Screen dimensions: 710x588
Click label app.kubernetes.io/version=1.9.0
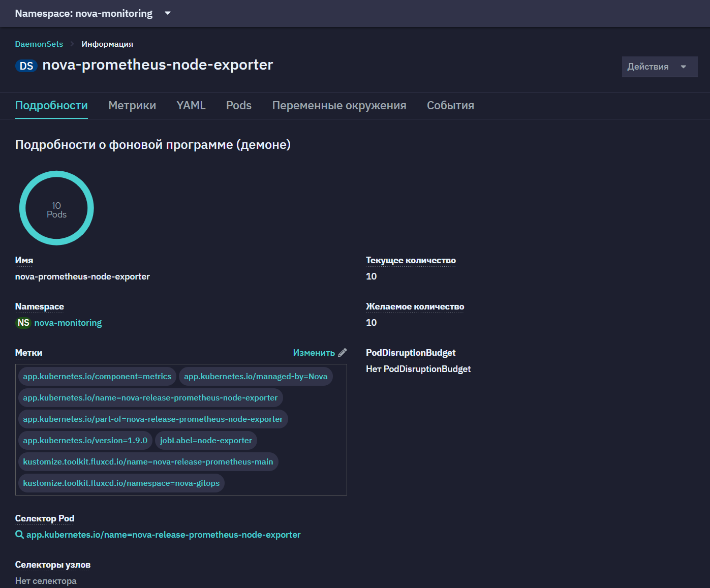click(85, 441)
